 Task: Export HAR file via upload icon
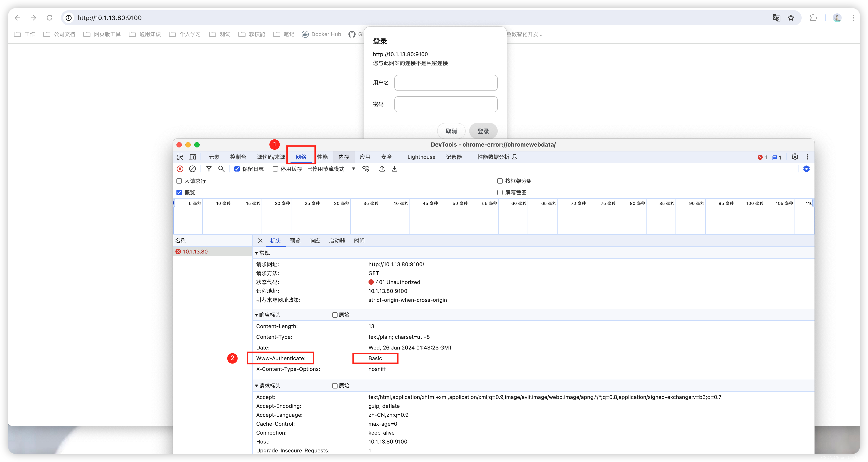tap(382, 169)
